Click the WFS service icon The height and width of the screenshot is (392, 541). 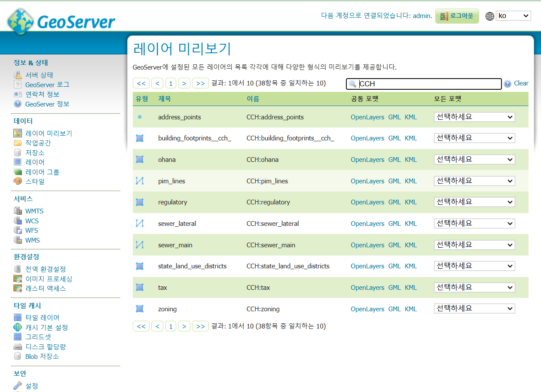pyautogui.click(x=18, y=230)
